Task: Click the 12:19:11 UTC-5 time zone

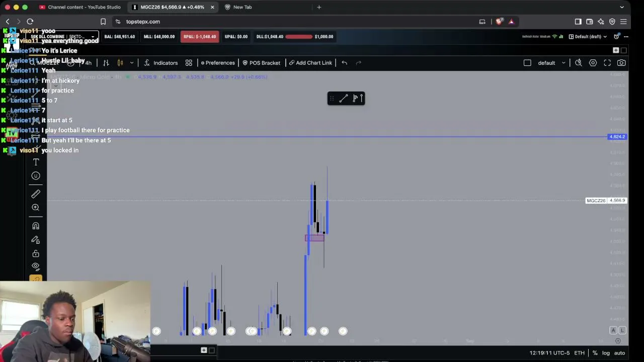Action: [549, 353]
